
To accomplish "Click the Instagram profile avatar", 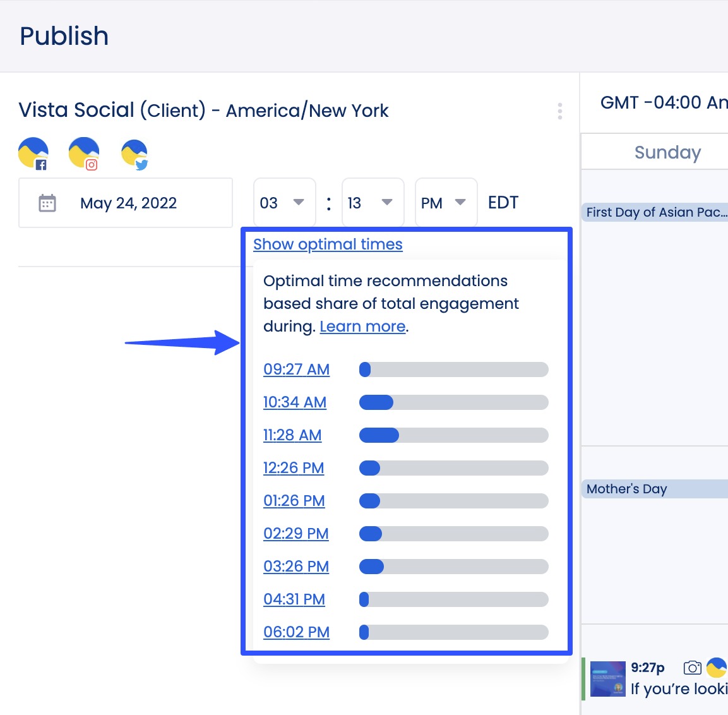I will [x=84, y=153].
